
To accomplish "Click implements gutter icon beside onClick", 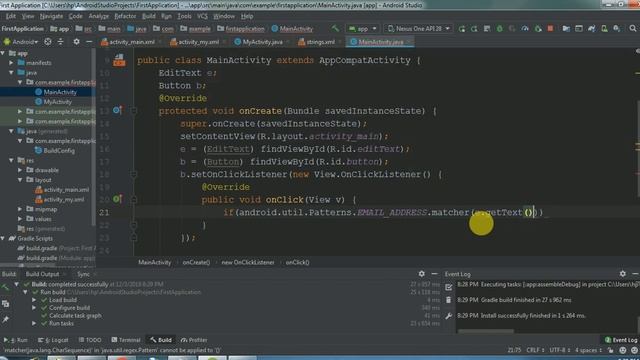I will (x=118, y=199).
